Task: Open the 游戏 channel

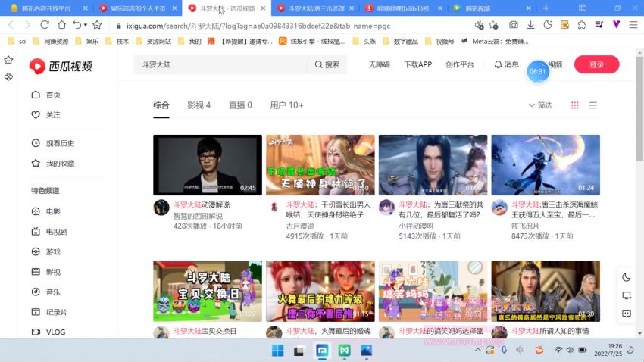Action: [46, 251]
